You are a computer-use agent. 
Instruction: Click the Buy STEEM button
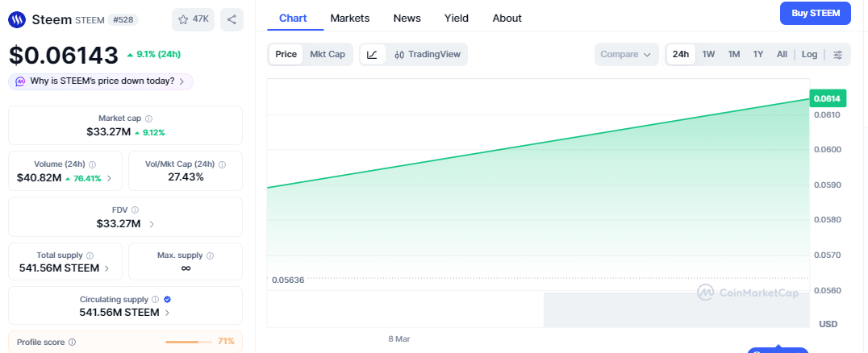pos(816,13)
